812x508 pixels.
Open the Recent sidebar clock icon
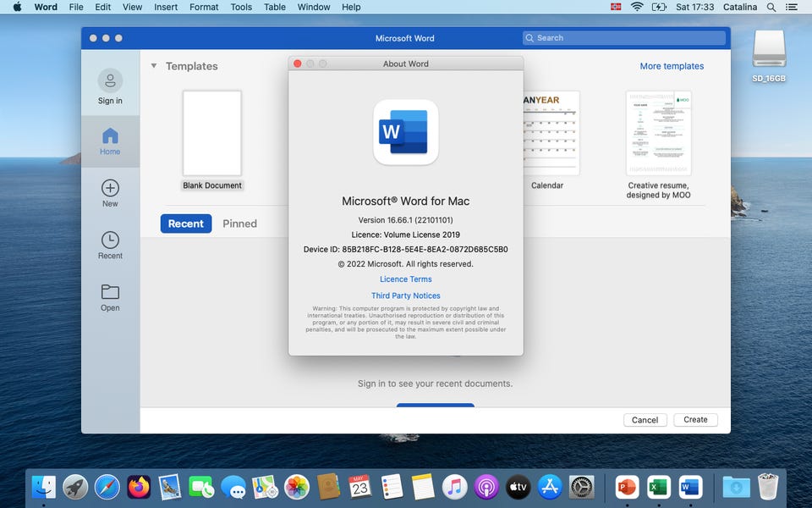110,240
